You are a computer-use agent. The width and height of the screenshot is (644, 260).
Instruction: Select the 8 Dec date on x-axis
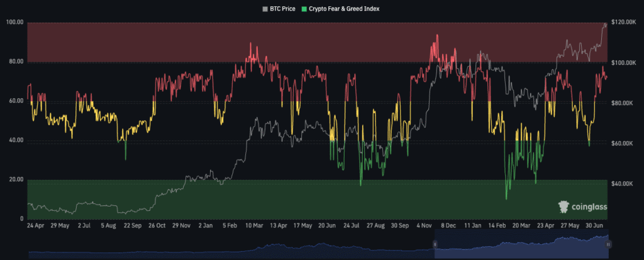[448, 224]
